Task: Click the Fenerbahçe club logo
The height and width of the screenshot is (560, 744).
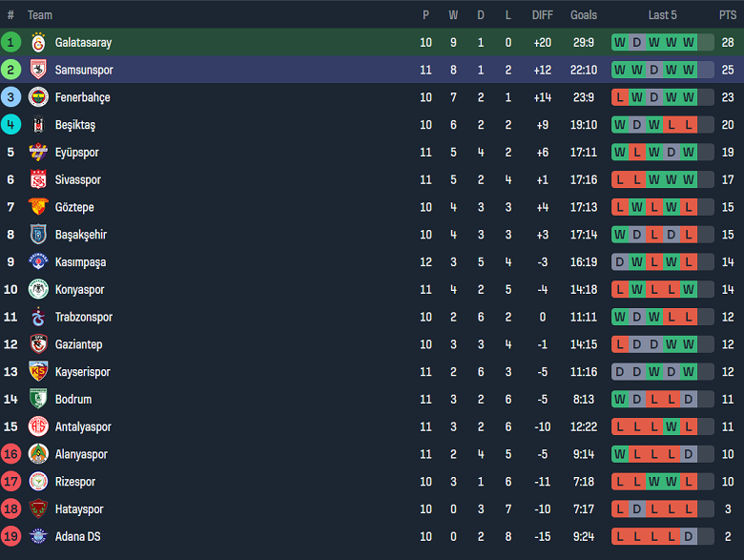Action: pyautogui.click(x=38, y=97)
